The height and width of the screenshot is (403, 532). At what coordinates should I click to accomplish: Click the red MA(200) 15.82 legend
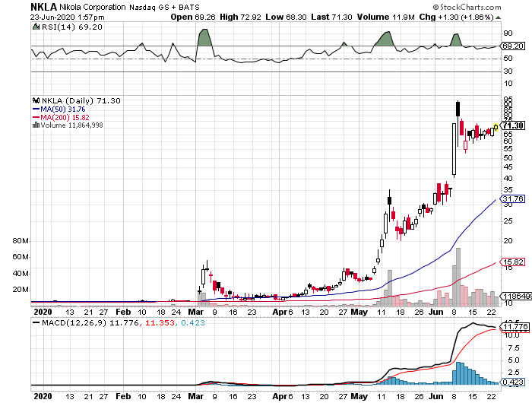coord(61,117)
